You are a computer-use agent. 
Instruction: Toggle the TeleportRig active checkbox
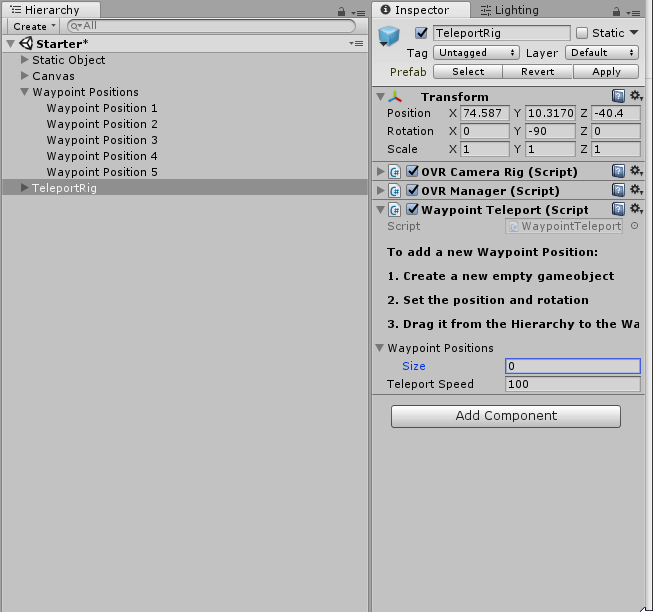tap(421, 33)
